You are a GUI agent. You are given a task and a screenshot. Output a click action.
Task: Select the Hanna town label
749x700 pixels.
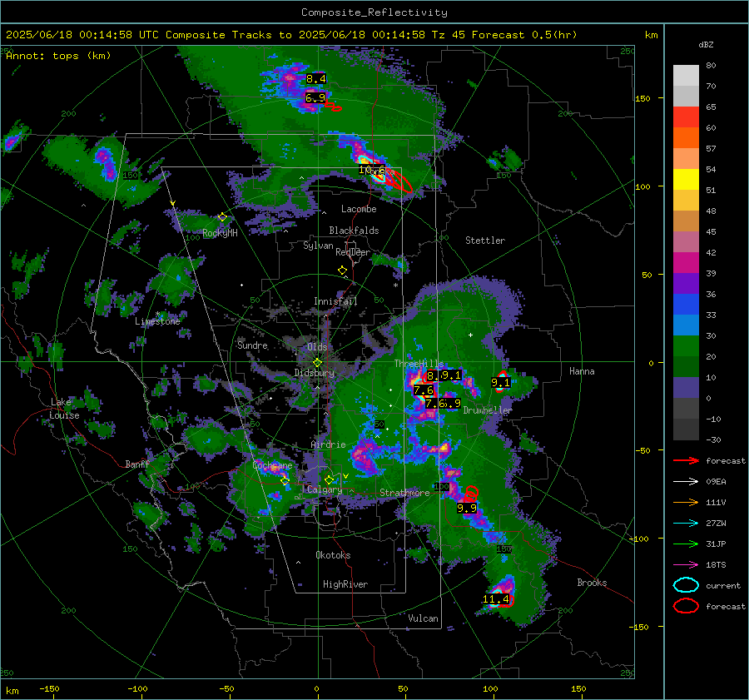coord(582,370)
